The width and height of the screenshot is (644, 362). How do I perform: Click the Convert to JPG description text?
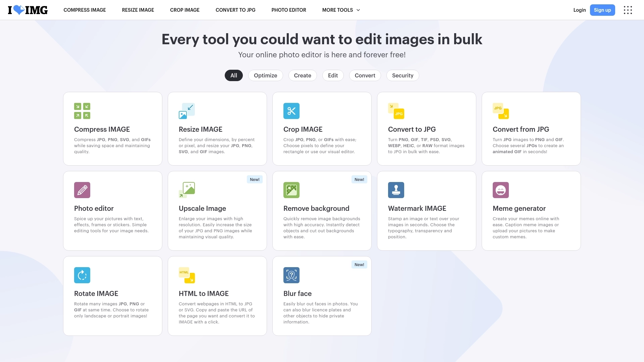click(426, 146)
